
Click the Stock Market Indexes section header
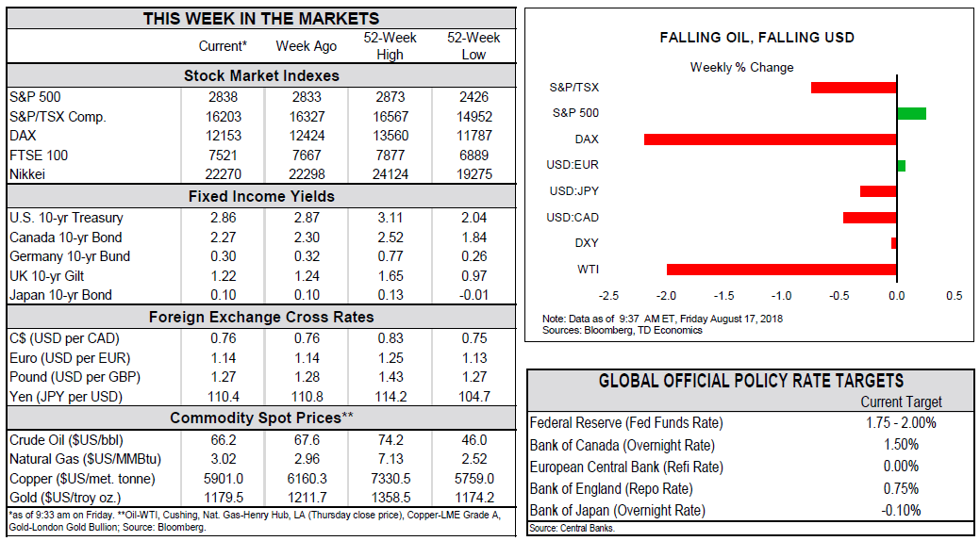pos(261,75)
